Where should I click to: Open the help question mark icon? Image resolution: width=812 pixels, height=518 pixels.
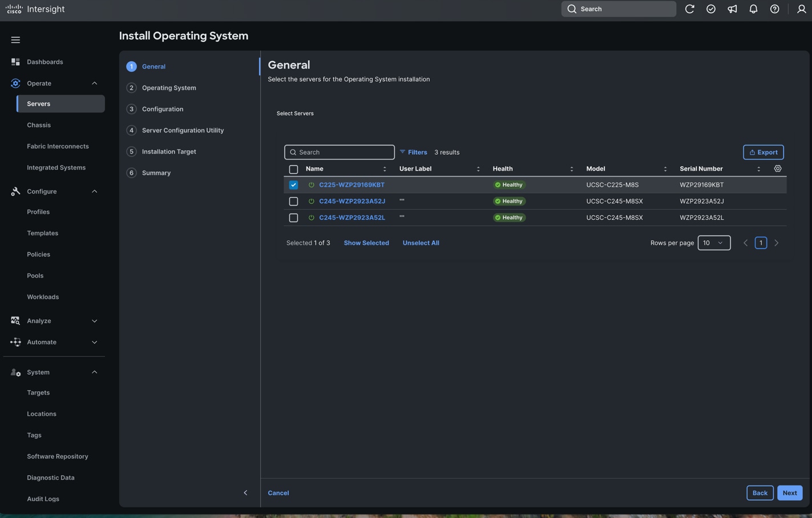click(x=774, y=9)
